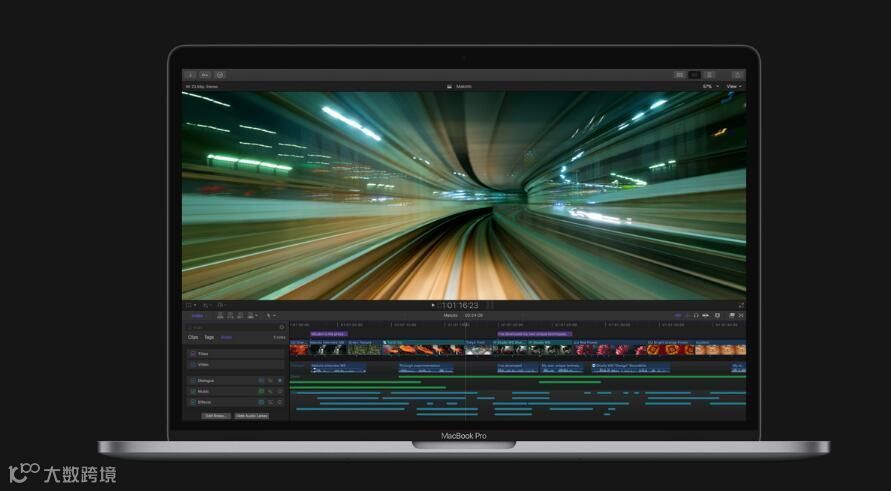Toggle solo with the headphones icon

coord(696,315)
